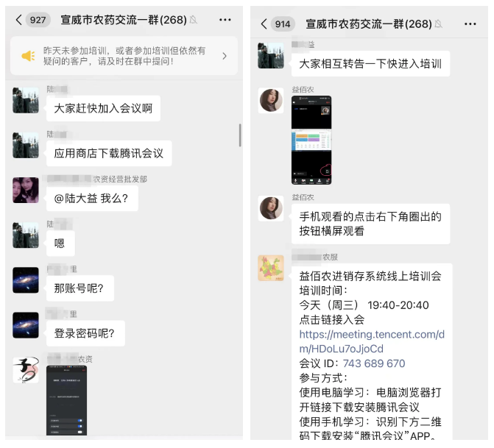Tap the calligraphy avatar of 农资 user
494x448 pixels.
coord(26,370)
